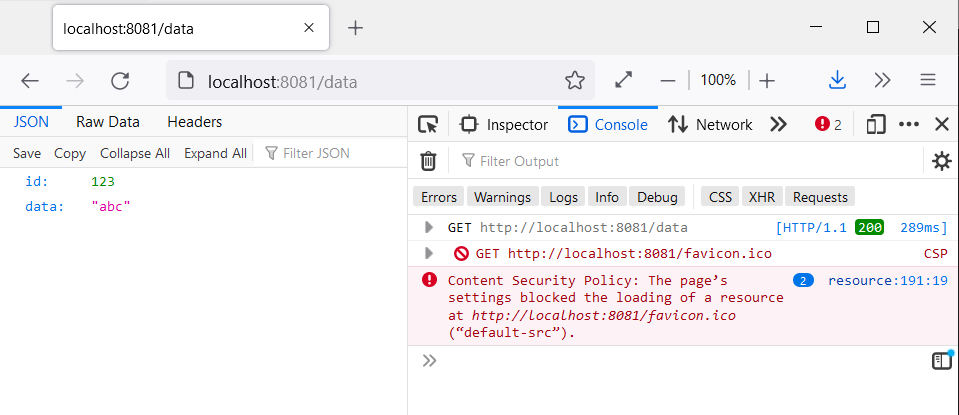Reset the 100% zoom level

click(x=718, y=80)
